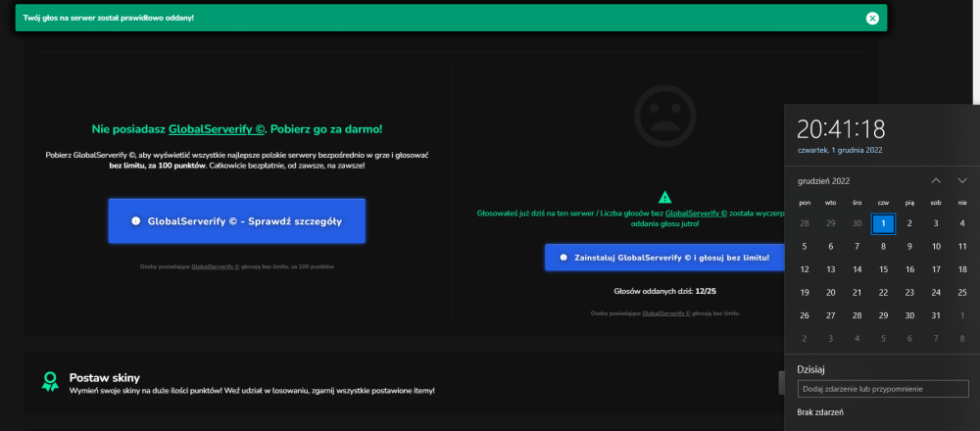Viewport: 980px width, 431px height.
Task: Select December 5 in calendar
Action: click(805, 247)
